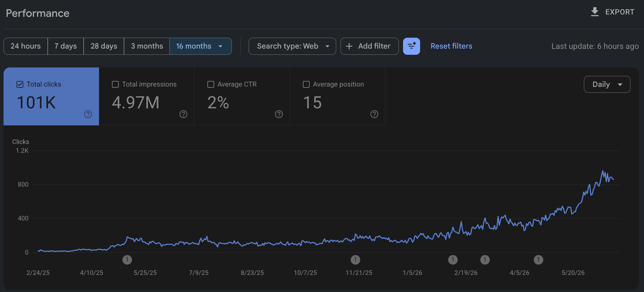Click the 15 average position value

[x=312, y=103]
